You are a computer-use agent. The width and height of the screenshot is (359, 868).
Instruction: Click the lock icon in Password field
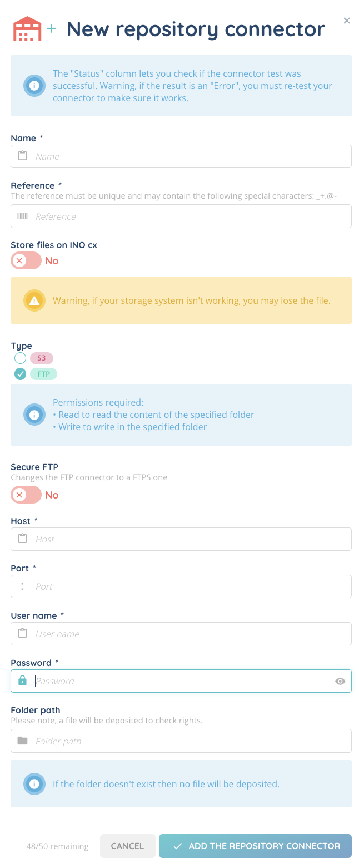pyautogui.click(x=23, y=680)
